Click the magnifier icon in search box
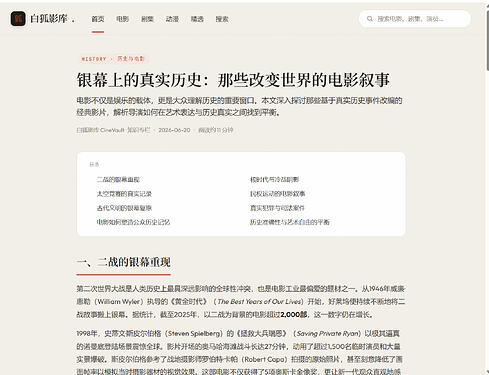 [x=370, y=19]
